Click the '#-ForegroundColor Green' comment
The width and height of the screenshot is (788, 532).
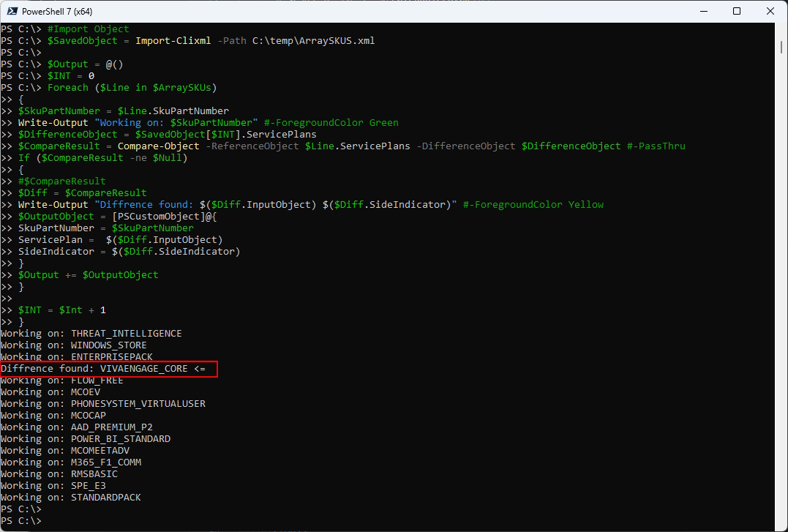[331, 123]
